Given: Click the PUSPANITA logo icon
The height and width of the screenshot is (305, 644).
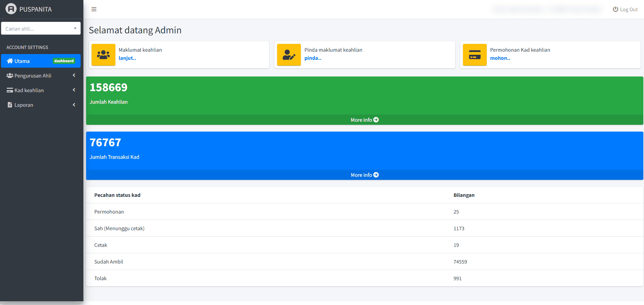Looking at the screenshot, I should point(11,9).
